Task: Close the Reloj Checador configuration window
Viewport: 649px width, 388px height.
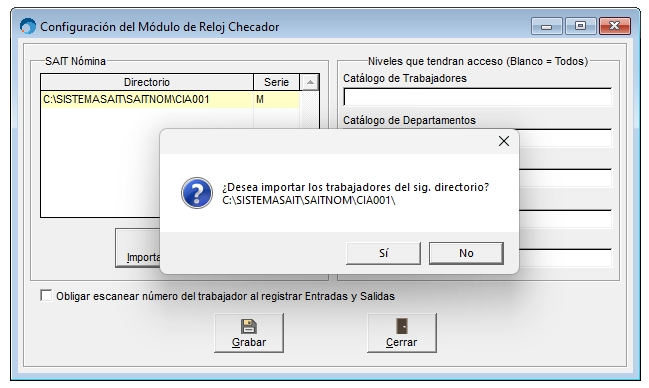Action: pyautogui.click(x=615, y=26)
